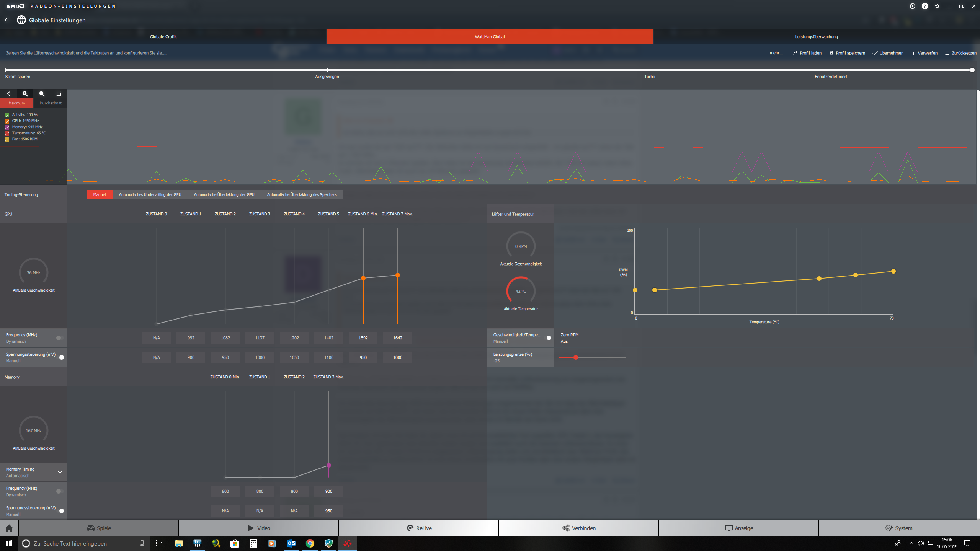Screen dimensions: 980x551
Task: Click Profil laden
Action: (x=807, y=53)
